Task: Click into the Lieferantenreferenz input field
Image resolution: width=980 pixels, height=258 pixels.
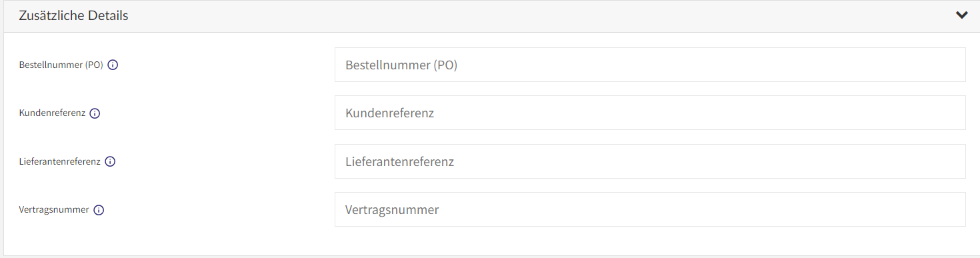Action: point(650,161)
